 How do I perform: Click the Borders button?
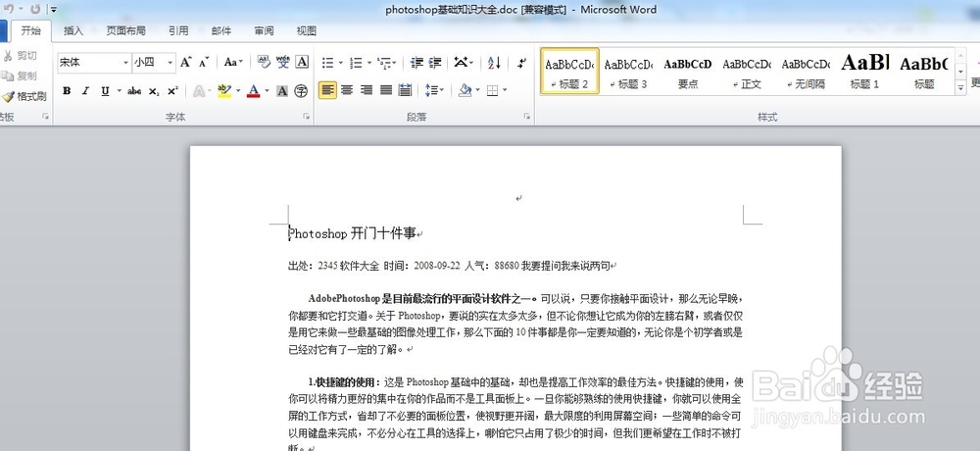pyautogui.click(x=493, y=91)
